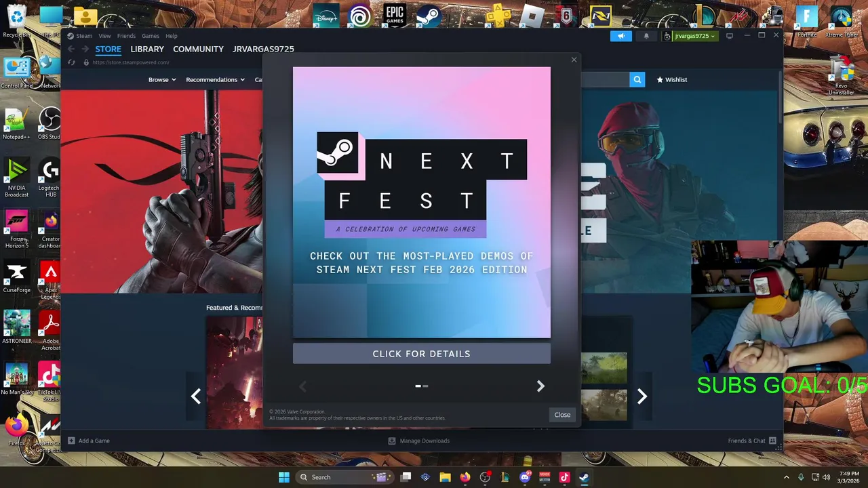The width and height of the screenshot is (868, 488).
Task: Click the Windows taskbar Search box
Action: tap(344, 477)
